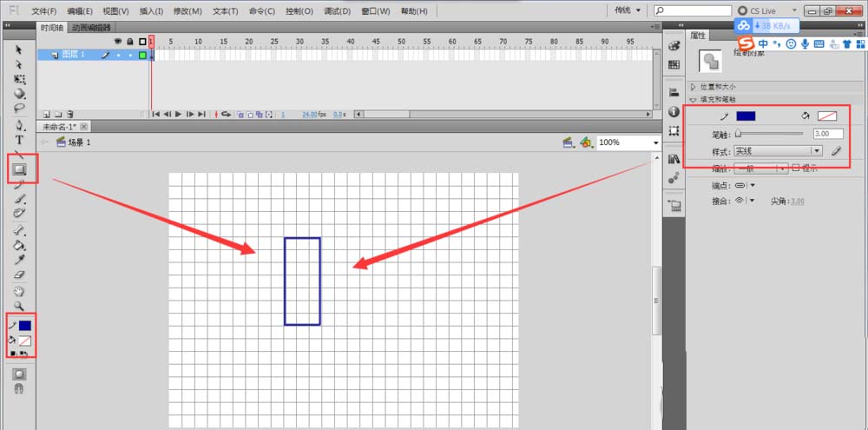Select the Selection (black arrow) tool
Viewport: 868px width, 430px height.
pyautogui.click(x=19, y=50)
